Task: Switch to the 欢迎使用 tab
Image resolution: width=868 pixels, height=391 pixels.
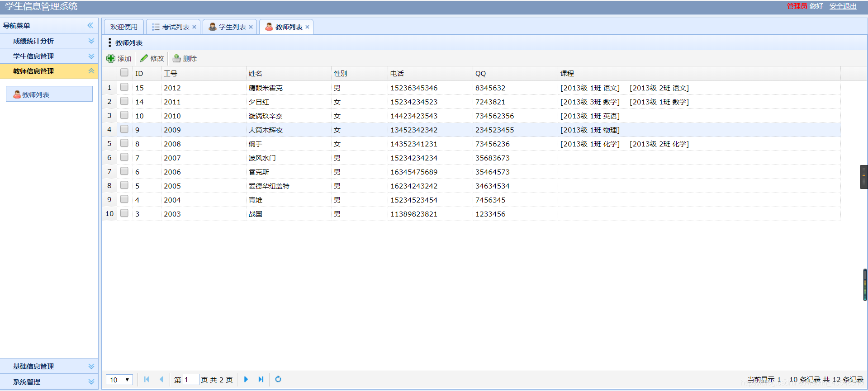Action: pyautogui.click(x=124, y=27)
